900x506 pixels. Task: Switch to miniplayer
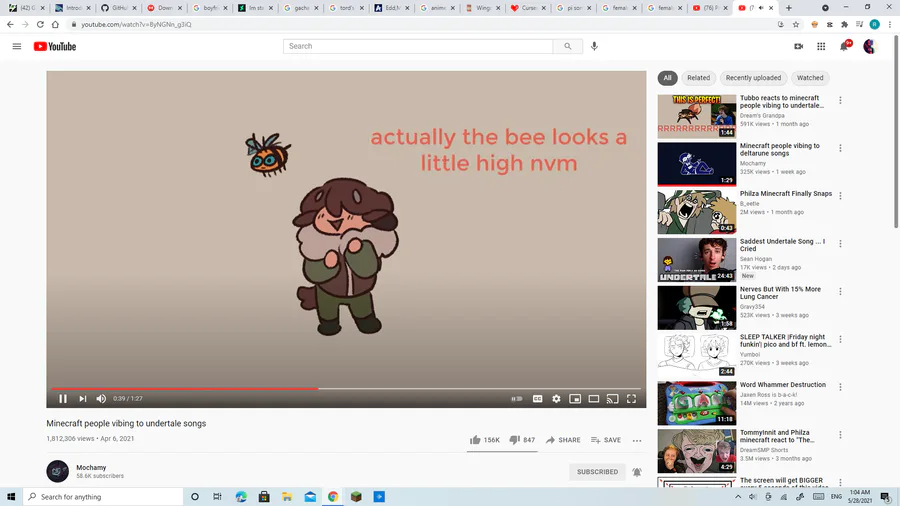pyautogui.click(x=575, y=399)
